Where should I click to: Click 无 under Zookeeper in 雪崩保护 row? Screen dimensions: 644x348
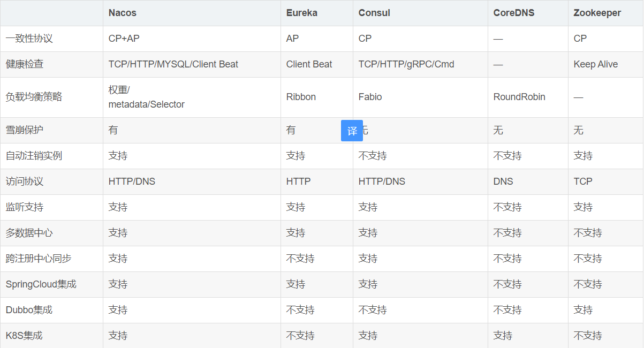coord(579,130)
